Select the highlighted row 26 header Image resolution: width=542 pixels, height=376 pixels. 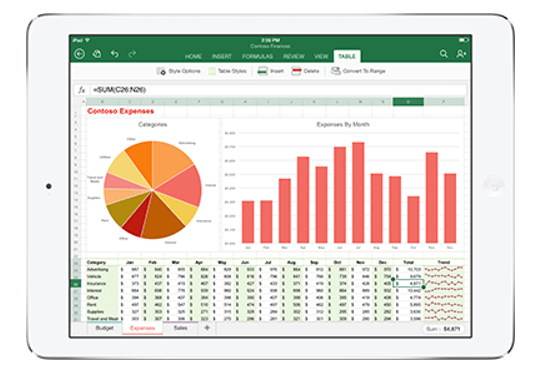click(x=76, y=283)
